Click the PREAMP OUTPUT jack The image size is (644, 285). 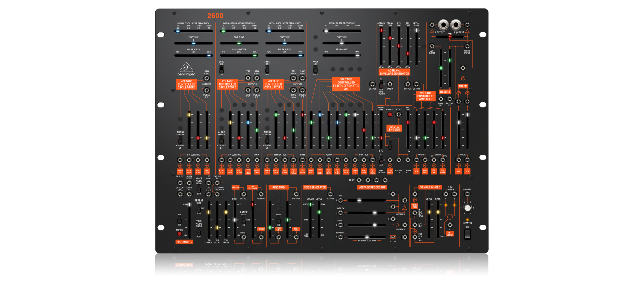tap(244, 194)
